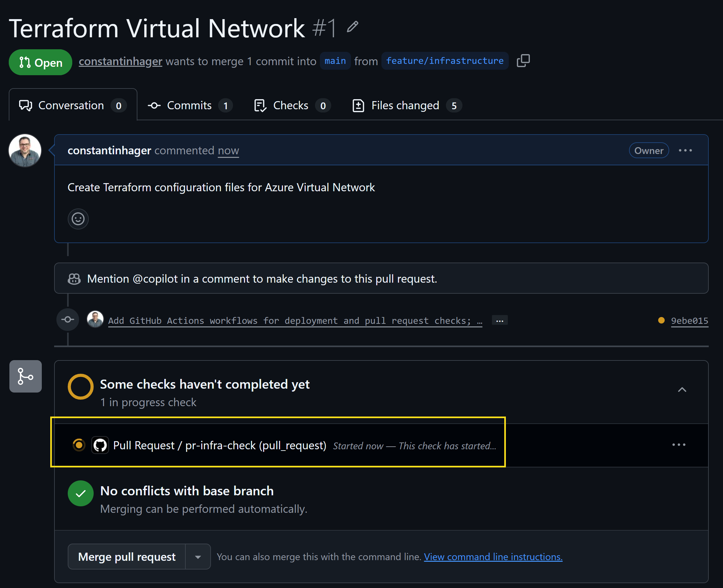723x588 pixels.
Task: Click the commit timeline icon
Action: [68, 319]
